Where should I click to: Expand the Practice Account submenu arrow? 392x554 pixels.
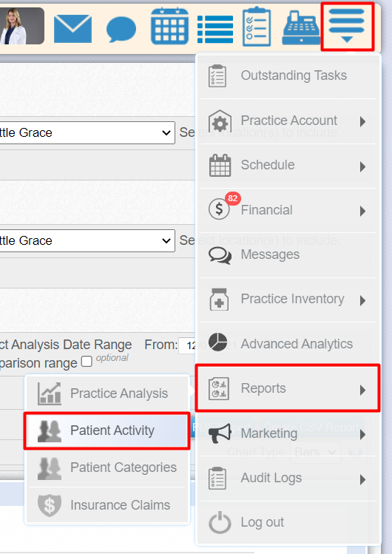click(362, 121)
